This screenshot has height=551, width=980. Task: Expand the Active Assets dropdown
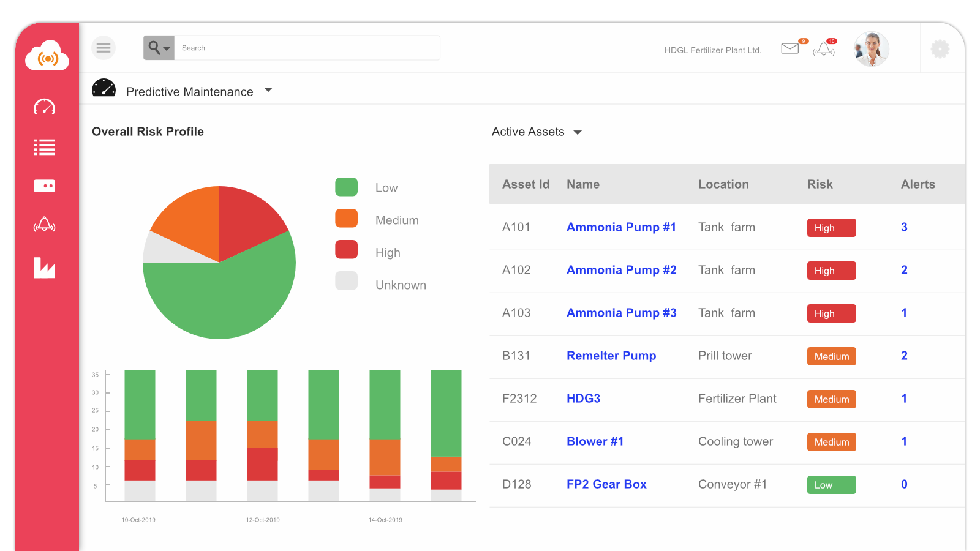coord(577,132)
